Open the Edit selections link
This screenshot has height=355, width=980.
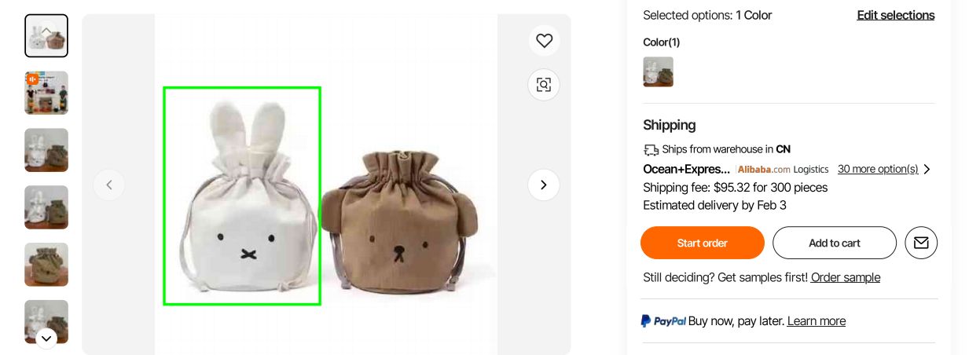895,15
